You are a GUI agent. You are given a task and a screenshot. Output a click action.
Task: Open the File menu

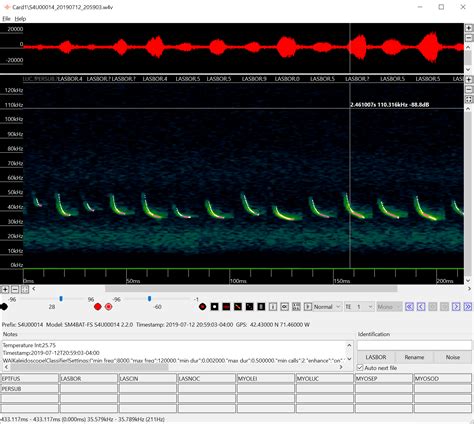[6, 19]
